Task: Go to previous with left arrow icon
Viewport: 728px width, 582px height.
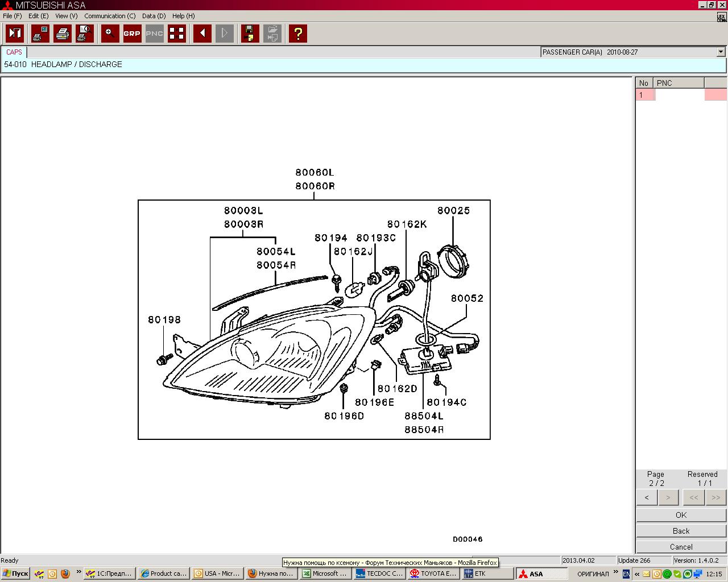Action: [202, 34]
